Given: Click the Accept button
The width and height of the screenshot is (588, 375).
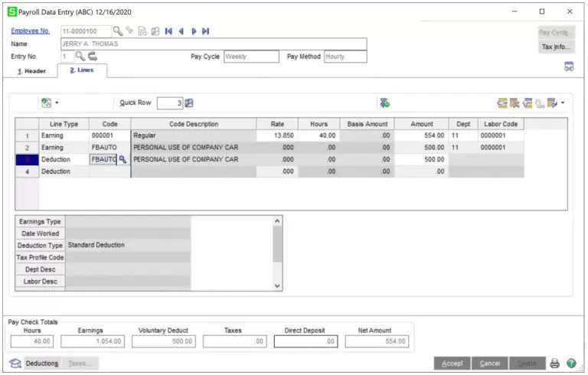Looking at the screenshot, I should click(x=452, y=364).
